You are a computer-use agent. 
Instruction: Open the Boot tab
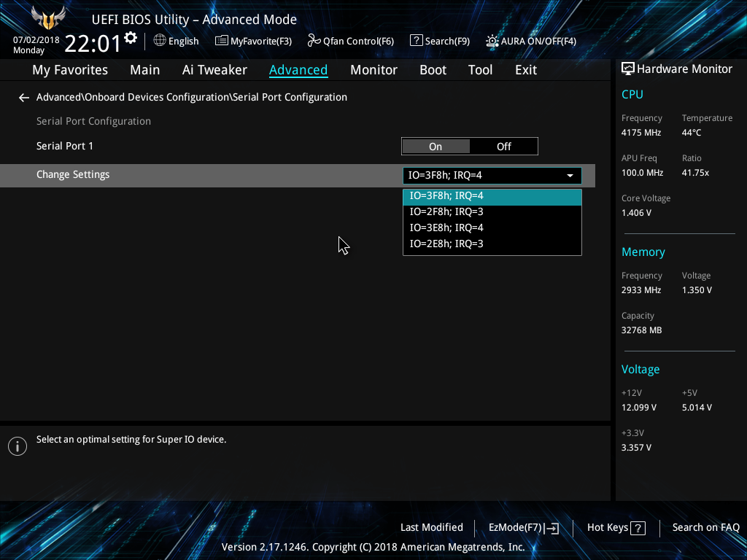point(433,70)
